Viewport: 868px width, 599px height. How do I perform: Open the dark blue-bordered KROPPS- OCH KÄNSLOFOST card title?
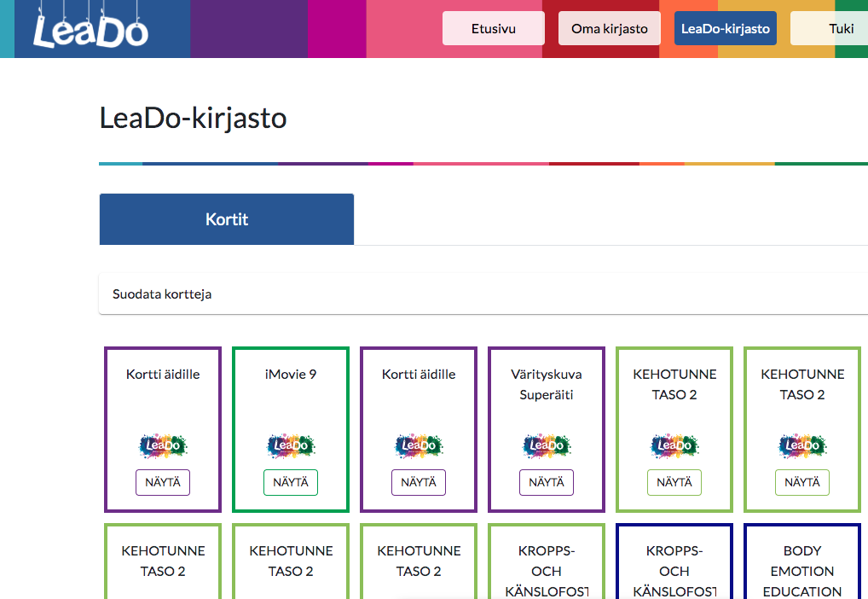(x=674, y=571)
